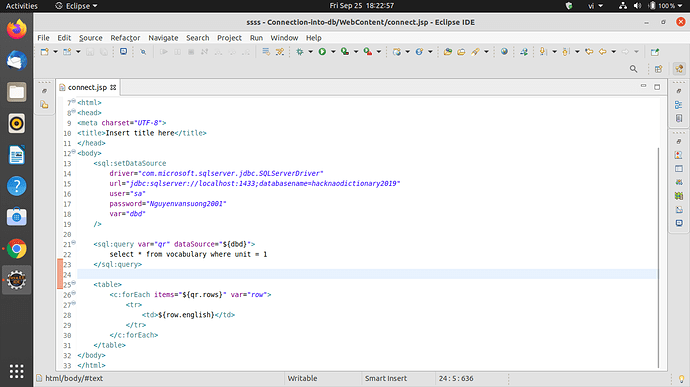Open the Project menu
This screenshot has width=690, height=387.
229,38
